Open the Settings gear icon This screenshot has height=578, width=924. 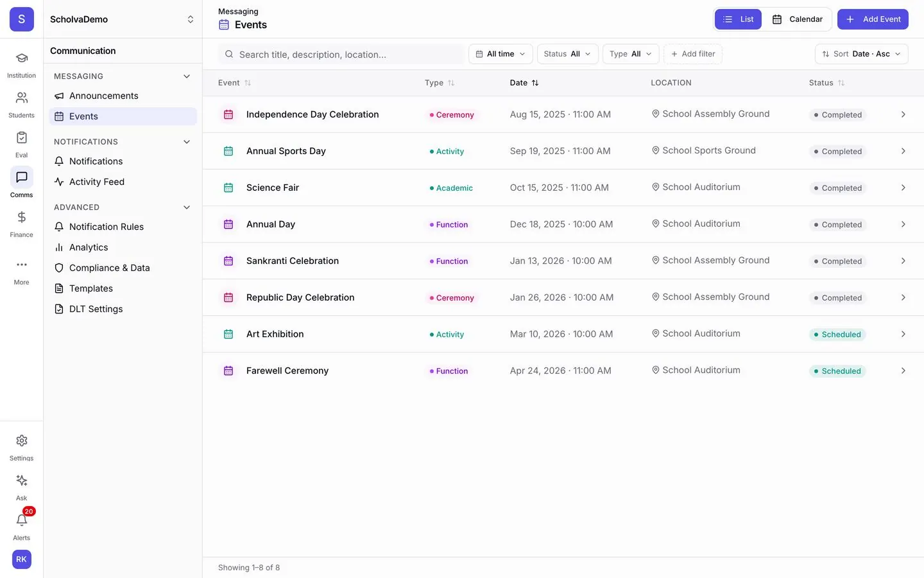click(x=21, y=441)
